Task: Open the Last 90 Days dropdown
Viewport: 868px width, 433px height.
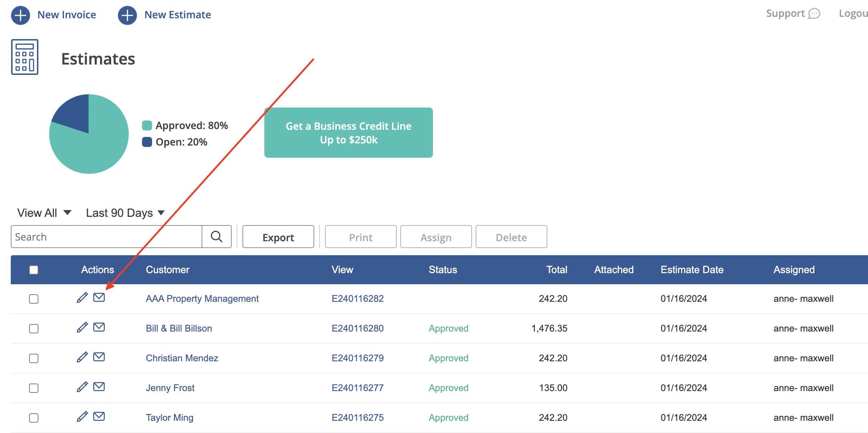Action: click(x=125, y=213)
